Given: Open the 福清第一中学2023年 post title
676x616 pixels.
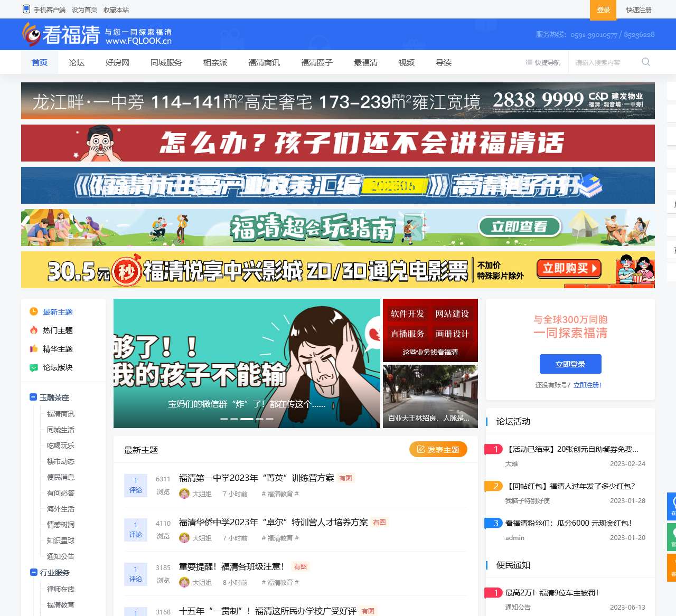Looking at the screenshot, I should [x=257, y=478].
